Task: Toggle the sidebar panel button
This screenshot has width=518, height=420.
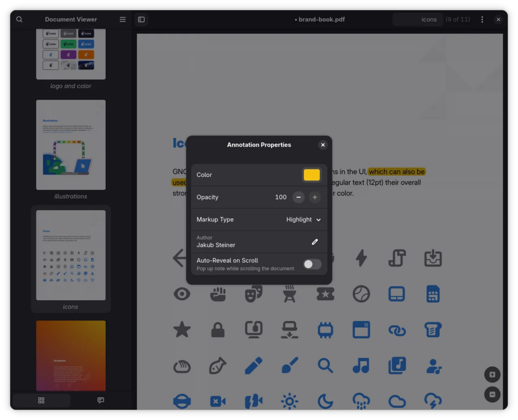Action: tap(142, 19)
